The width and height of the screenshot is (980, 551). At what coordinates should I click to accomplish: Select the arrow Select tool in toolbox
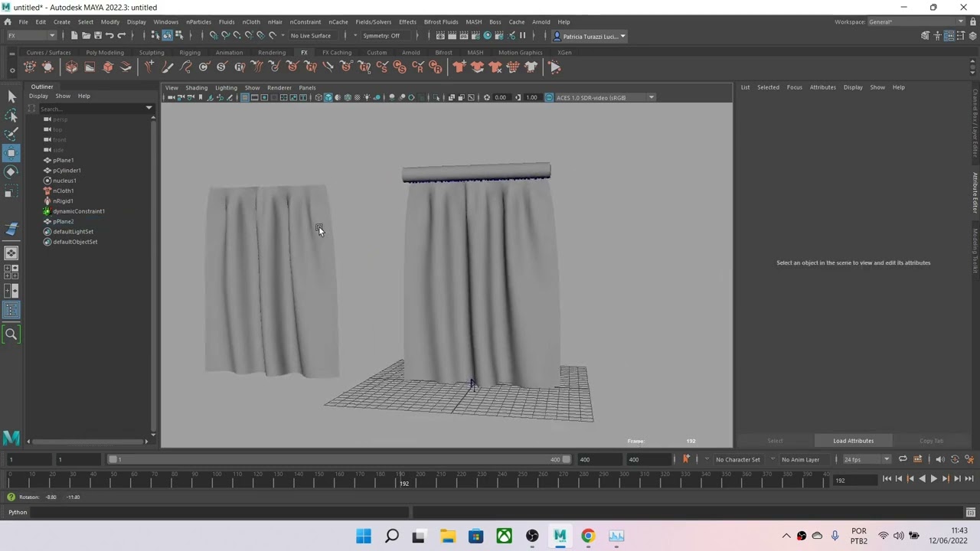pyautogui.click(x=11, y=96)
